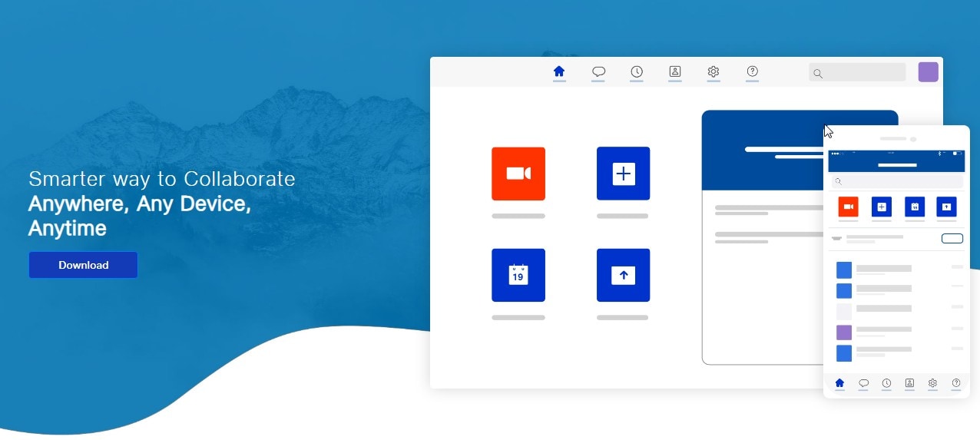Click help question mark in desktop toolbar

(x=752, y=71)
